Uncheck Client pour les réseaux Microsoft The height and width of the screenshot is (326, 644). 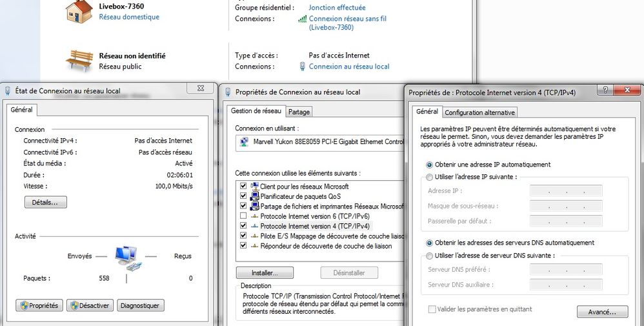[x=243, y=186]
